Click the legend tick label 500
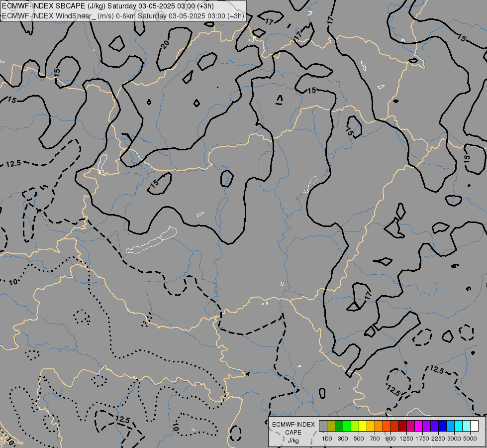 pos(359,439)
